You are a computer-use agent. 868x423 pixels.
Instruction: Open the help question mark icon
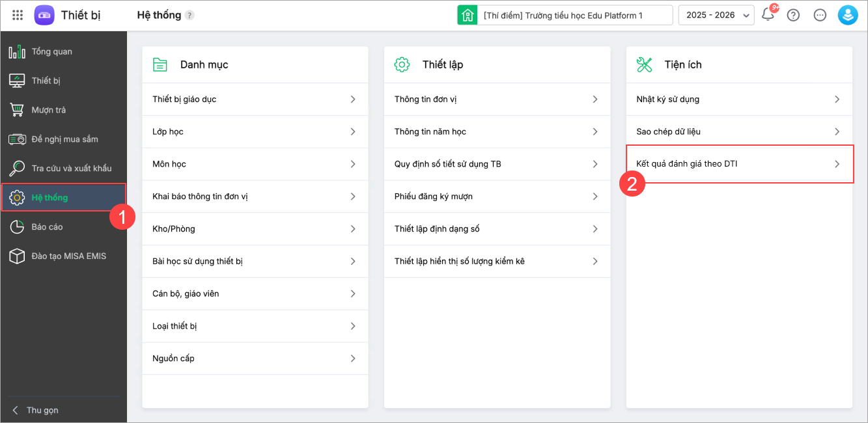coord(793,15)
